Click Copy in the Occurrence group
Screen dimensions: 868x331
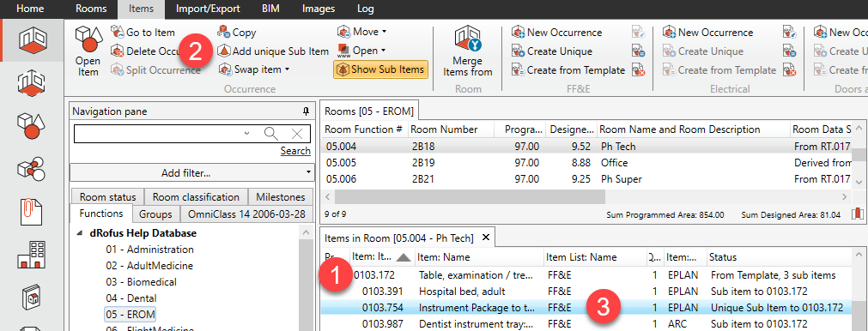coord(236,33)
